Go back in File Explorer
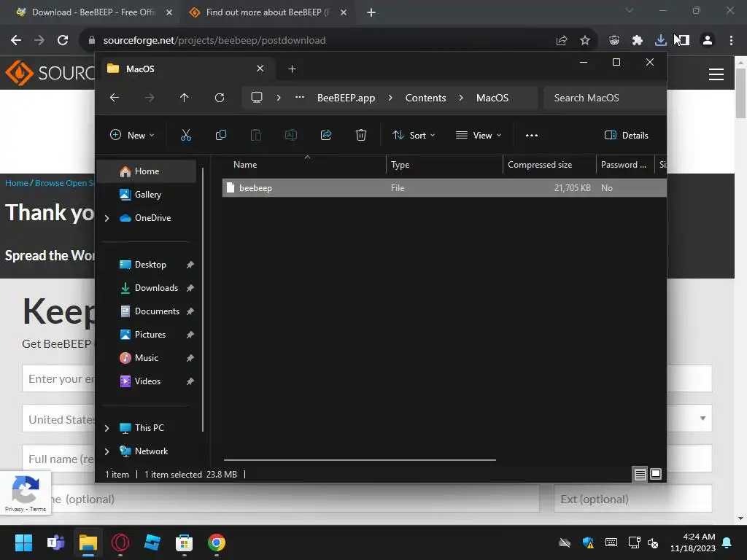The image size is (747, 560). (115, 98)
